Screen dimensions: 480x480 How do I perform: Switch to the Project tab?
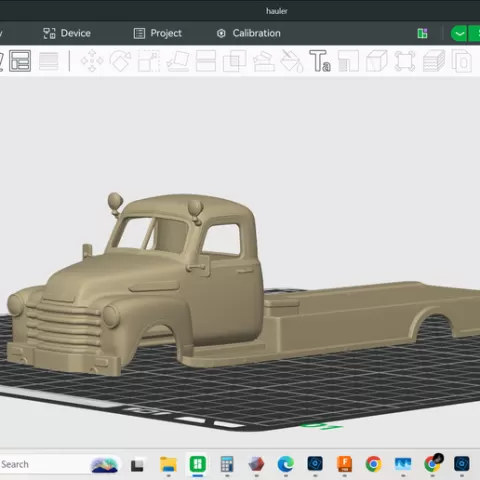[x=158, y=33]
